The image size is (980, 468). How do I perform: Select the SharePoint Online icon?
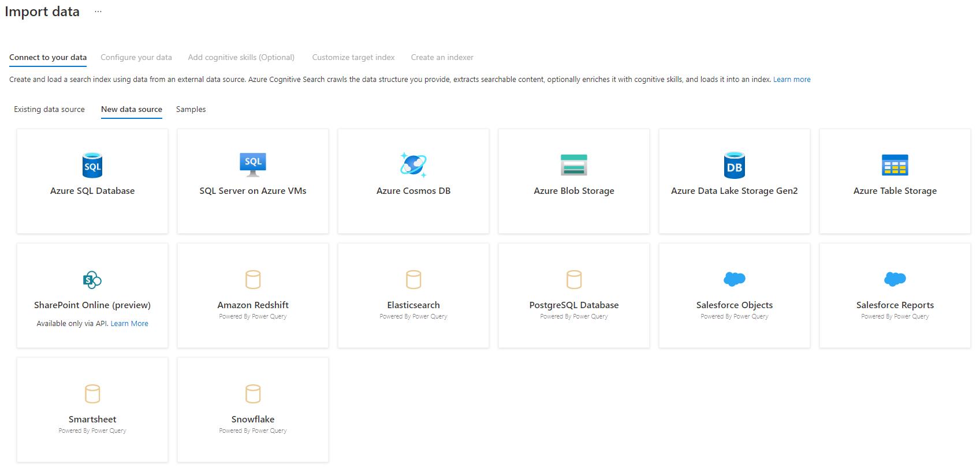pos(92,280)
